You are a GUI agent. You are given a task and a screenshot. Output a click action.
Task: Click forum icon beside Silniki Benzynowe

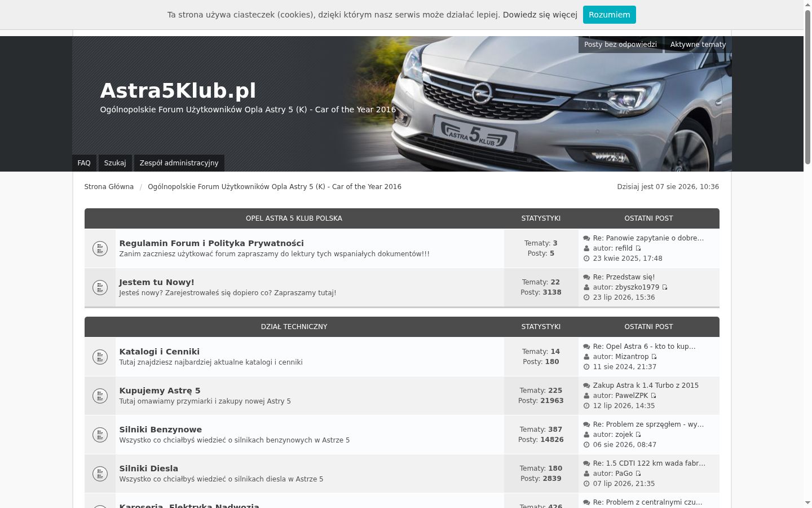pyautogui.click(x=100, y=435)
